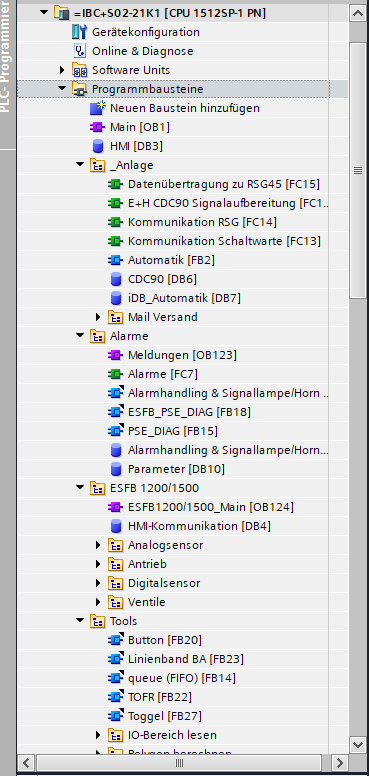Click the ESFB_PSE_DIAG [FB18] block icon

tap(116, 412)
